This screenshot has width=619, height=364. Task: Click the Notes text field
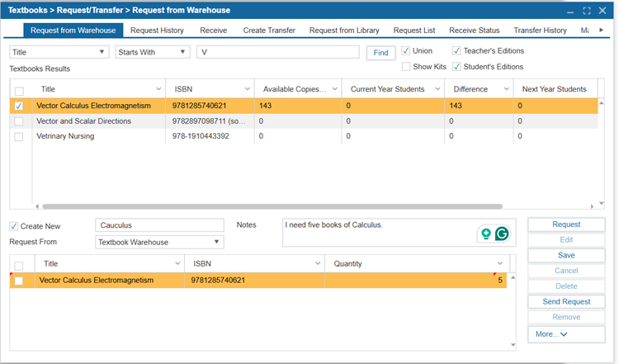pos(376,232)
